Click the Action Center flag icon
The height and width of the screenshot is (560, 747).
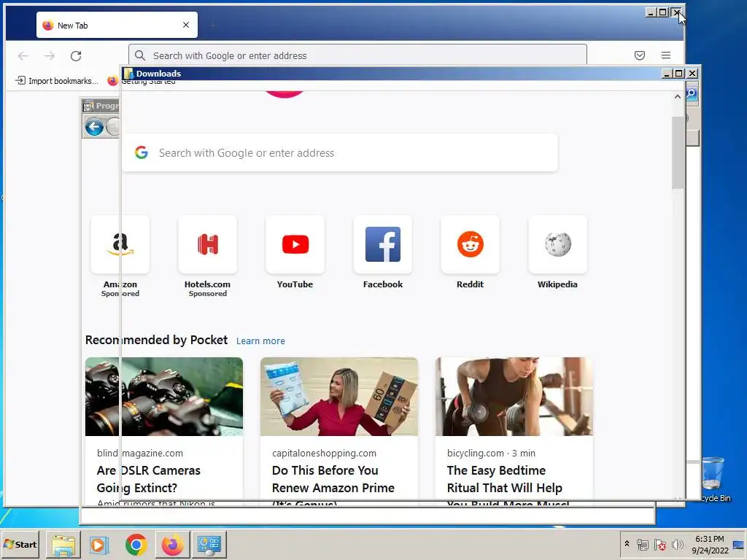click(x=659, y=544)
